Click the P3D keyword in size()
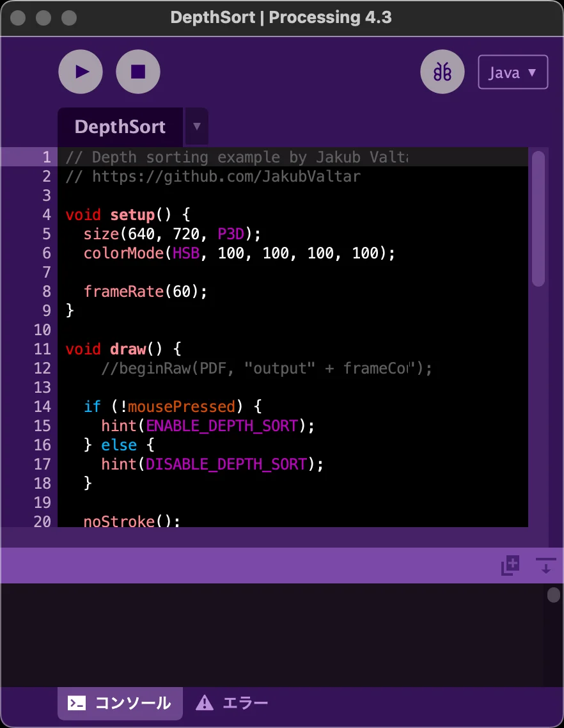 coord(231,234)
